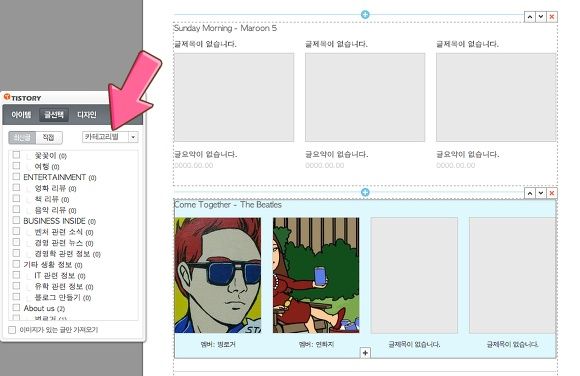The width and height of the screenshot is (580, 376).
Task: Switch to the 글선택 tab
Action: [54, 115]
